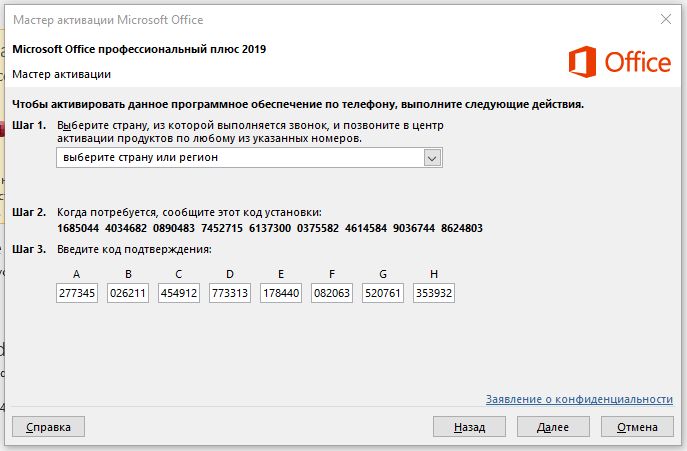Select confirmation code field D

(230, 294)
